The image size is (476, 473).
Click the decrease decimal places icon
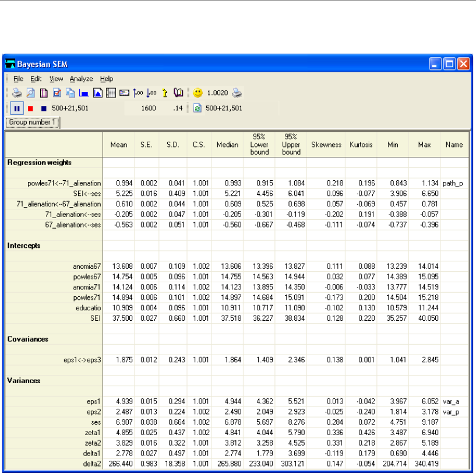[151, 93]
